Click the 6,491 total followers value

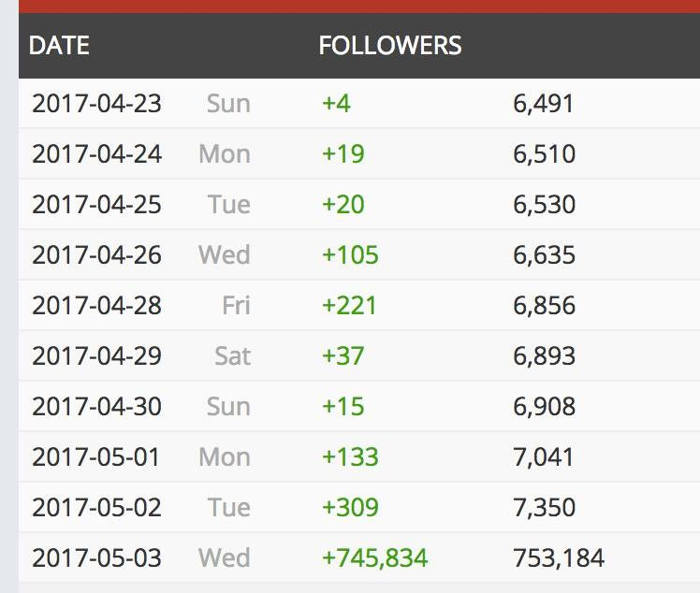[543, 103]
